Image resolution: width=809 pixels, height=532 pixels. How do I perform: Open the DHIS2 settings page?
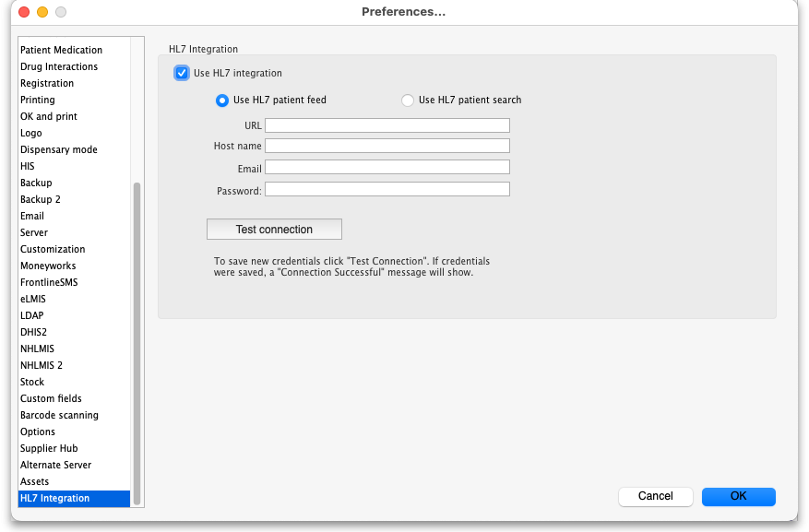pyautogui.click(x=33, y=332)
